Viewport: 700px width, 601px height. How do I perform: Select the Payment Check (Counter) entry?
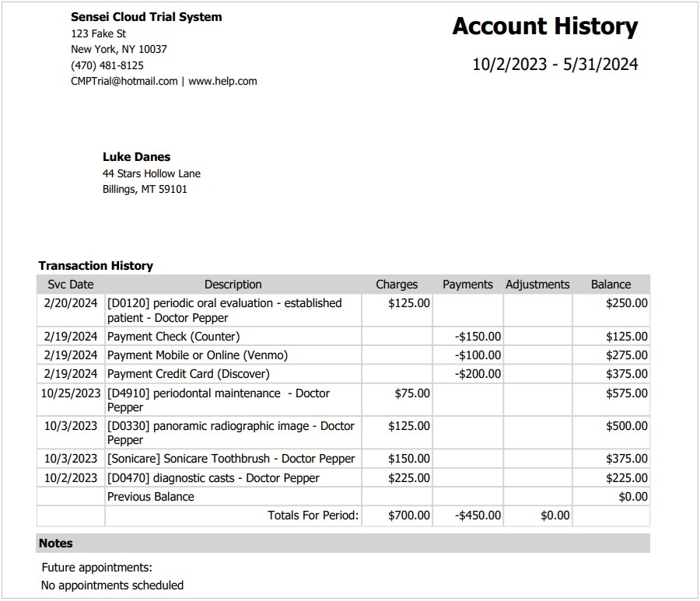click(173, 337)
